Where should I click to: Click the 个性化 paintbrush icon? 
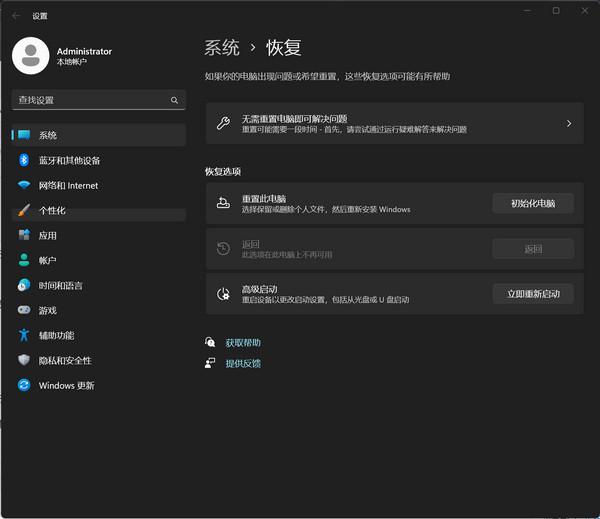coord(24,211)
